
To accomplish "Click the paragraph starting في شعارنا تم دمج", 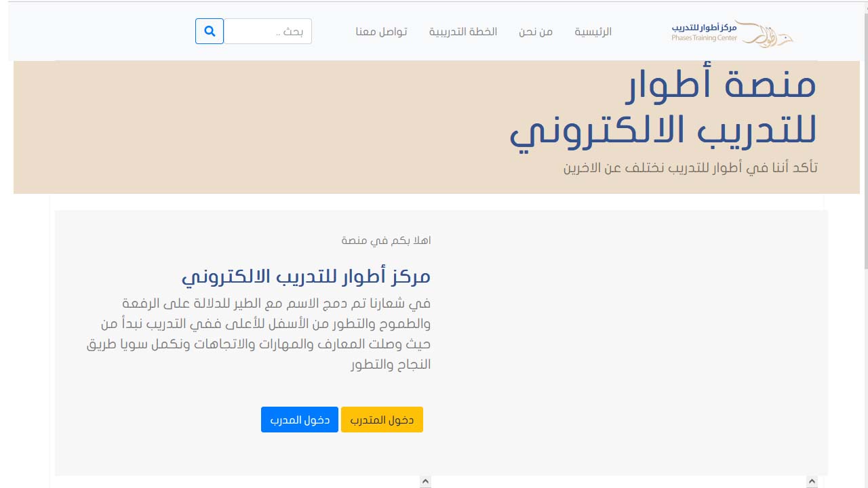I will click(259, 333).
